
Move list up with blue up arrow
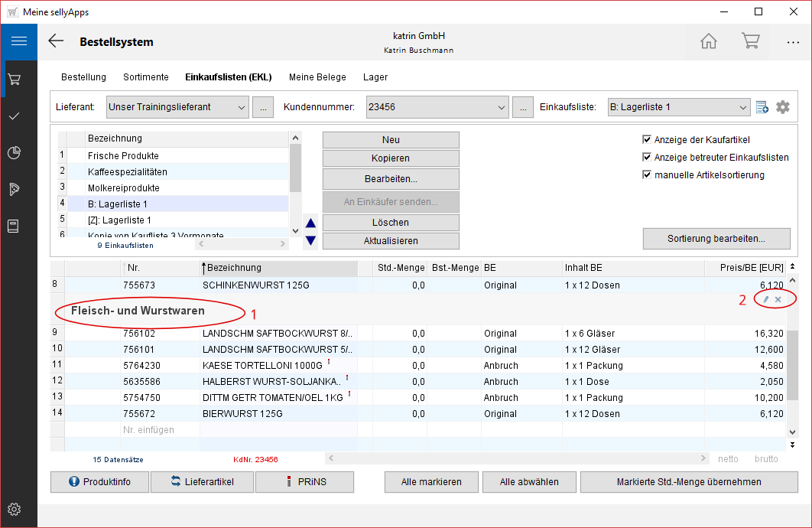(x=310, y=223)
